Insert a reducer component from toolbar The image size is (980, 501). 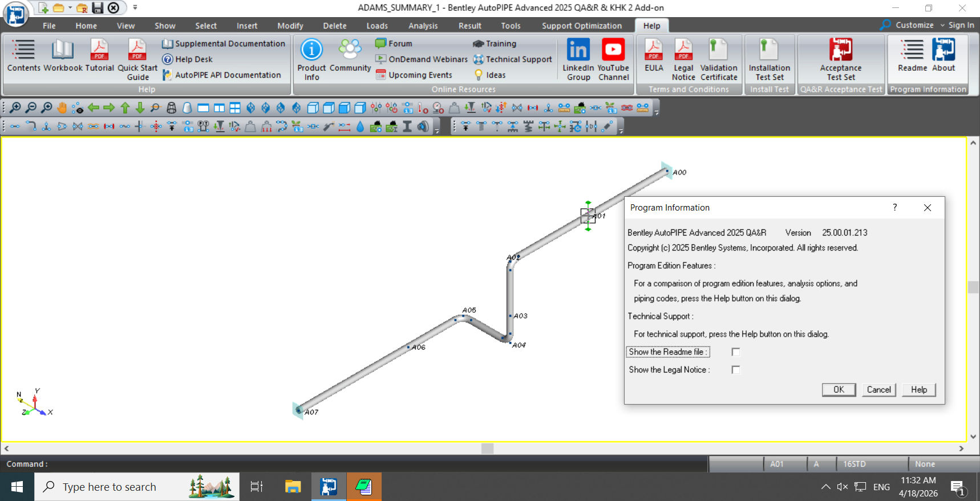coord(62,127)
